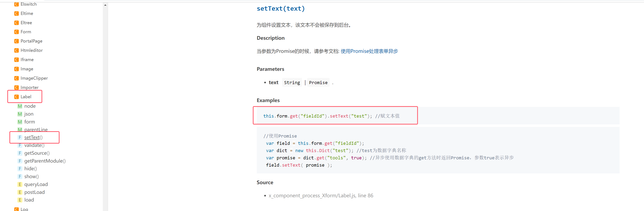This screenshot has width=644, height=211.
Task: Click the setText(text) heading anchor
Action: tap(281, 8)
